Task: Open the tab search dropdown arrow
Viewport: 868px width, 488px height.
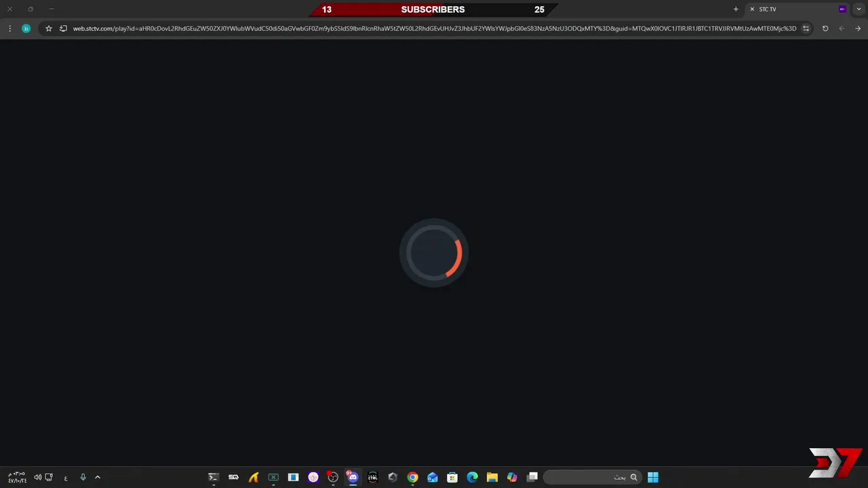Action: (859, 9)
